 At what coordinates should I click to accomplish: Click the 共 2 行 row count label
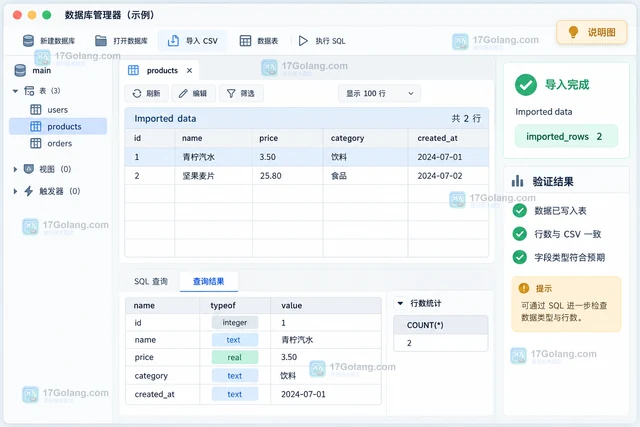point(466,119)
